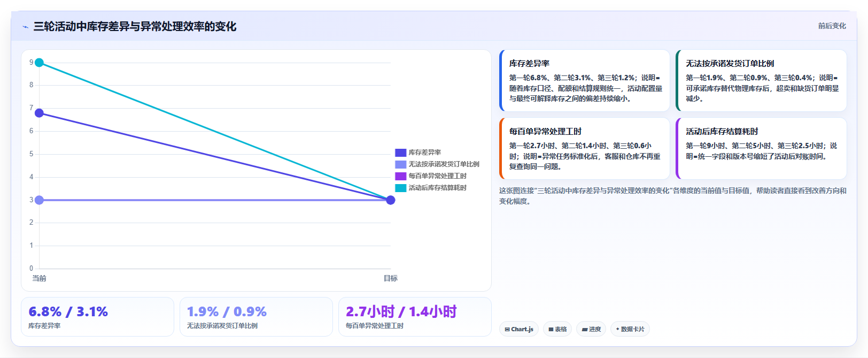Click the Chart.js tag chip
The width and height of the screenshot is (868, 358).
(519, 329)
